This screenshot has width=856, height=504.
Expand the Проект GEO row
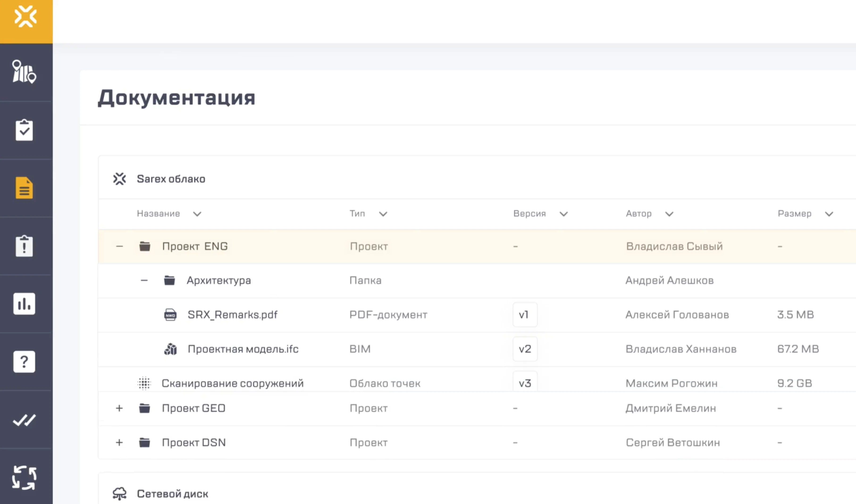tap(119, 408)
